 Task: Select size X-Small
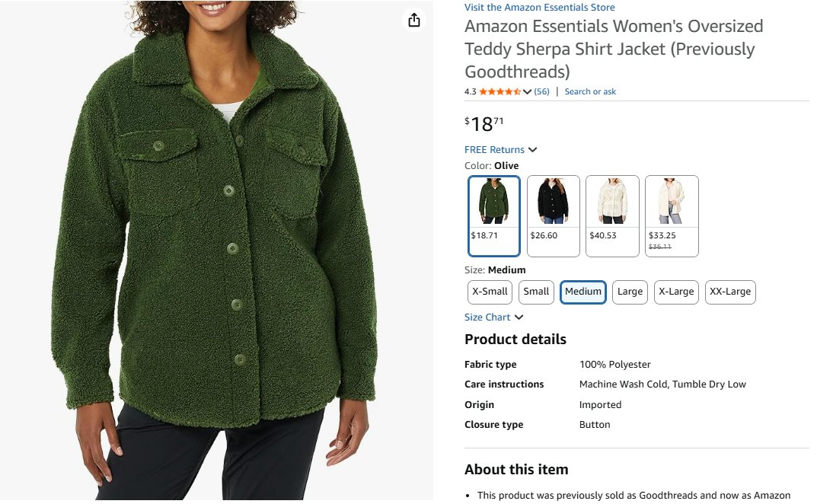pos(490,292)
